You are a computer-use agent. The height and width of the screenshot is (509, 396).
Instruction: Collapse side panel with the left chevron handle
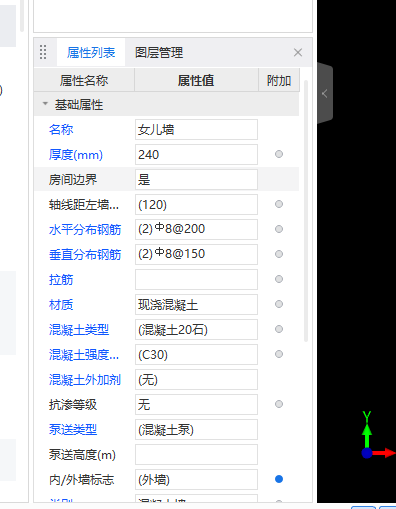pos(325,94)
